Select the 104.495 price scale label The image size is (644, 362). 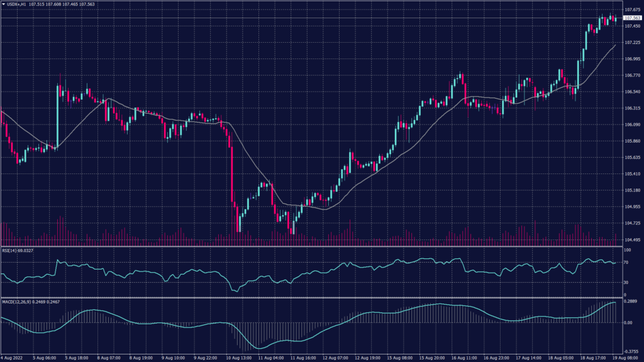[633, 239]
